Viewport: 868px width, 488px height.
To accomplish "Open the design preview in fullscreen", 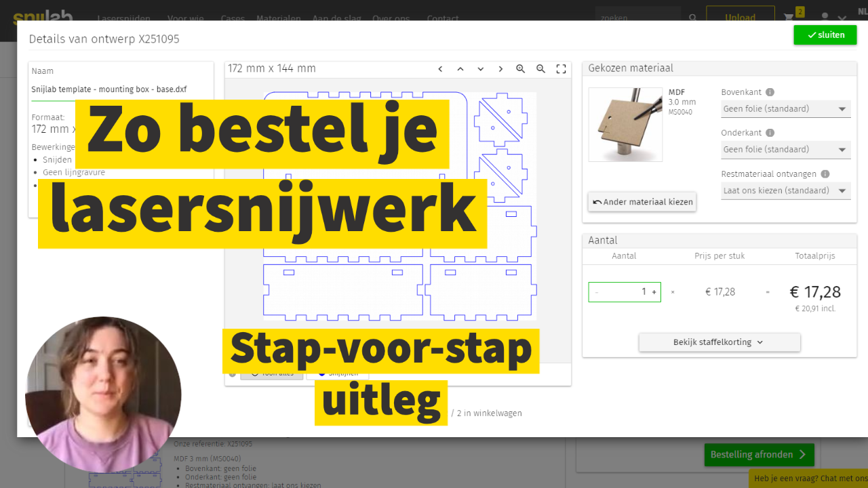I will click(561, 69).
